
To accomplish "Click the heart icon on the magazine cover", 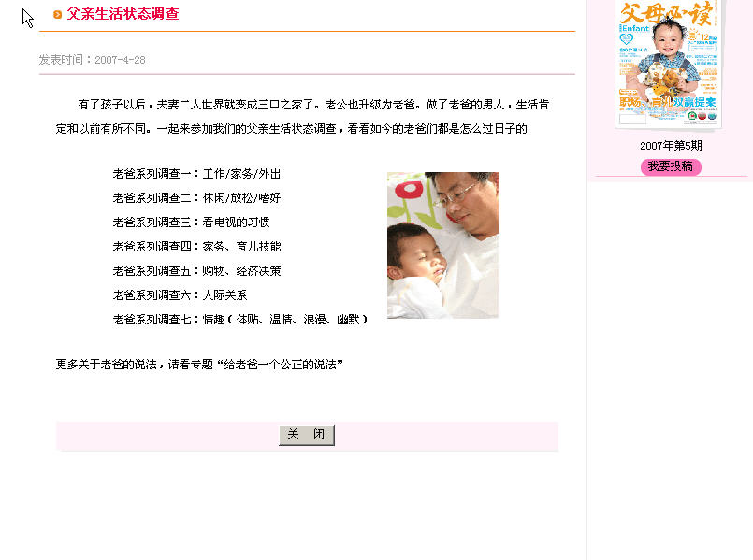I will click(627, 38).
